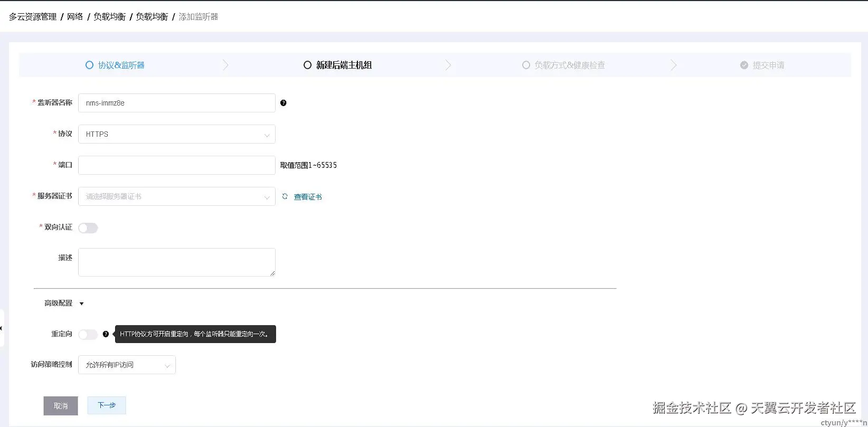Click the refresh icon next to 查看证书
Image resolution: width=868 pixels, height=427 pixels.
pyautogui.click(x=285, y=196)
